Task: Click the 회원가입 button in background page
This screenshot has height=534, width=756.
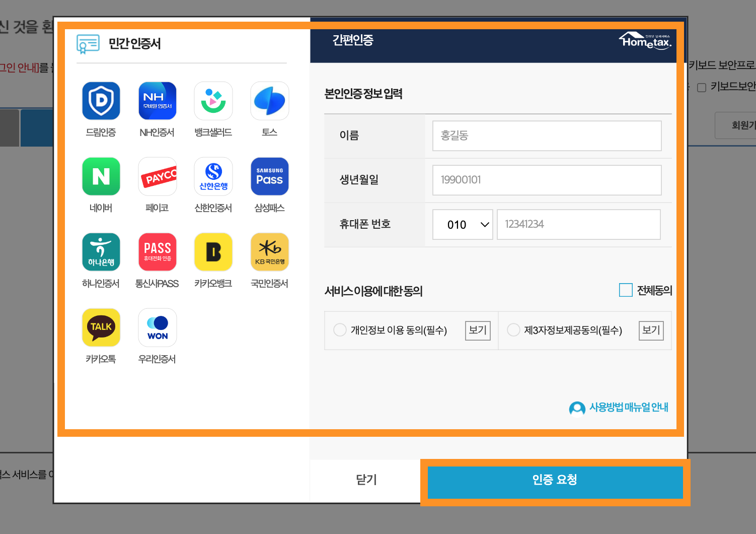Action: click(736, 125)
